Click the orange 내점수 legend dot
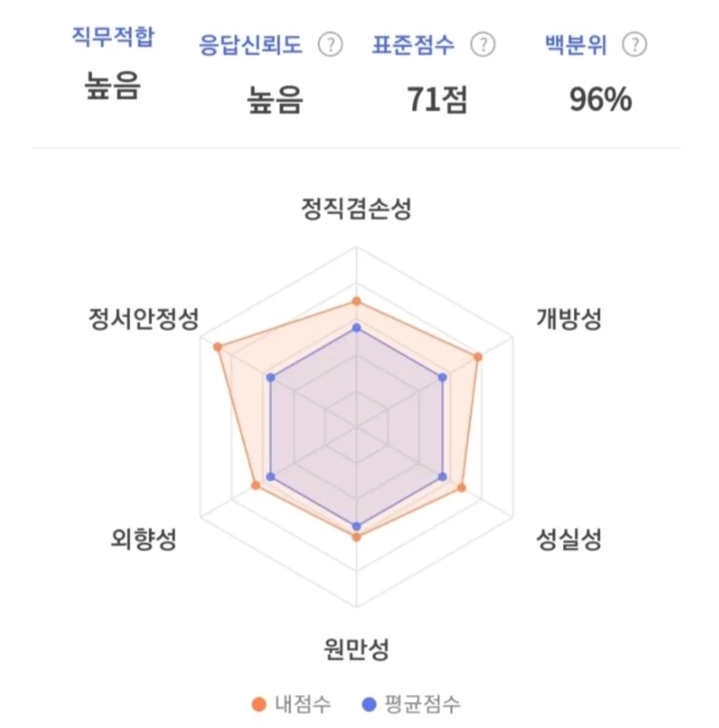 tap(258, 703)
